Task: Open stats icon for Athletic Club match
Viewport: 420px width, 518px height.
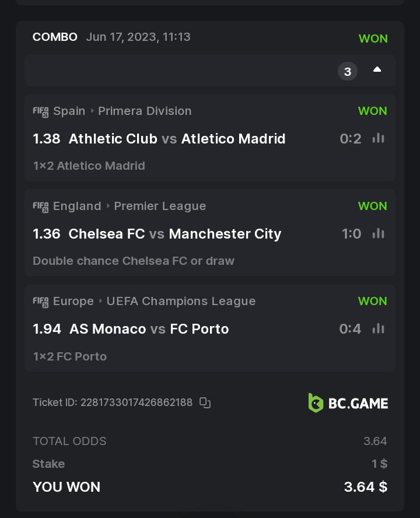Action: [x=379, y=138]
